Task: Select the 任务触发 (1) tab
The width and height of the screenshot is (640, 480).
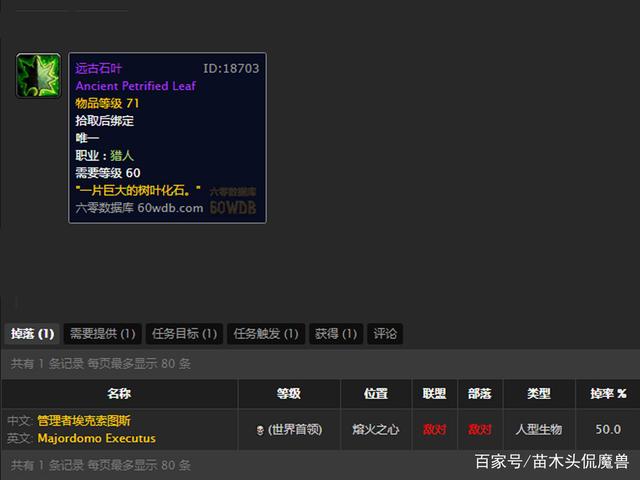Action: pyautogui.click(x=266, y=334)
